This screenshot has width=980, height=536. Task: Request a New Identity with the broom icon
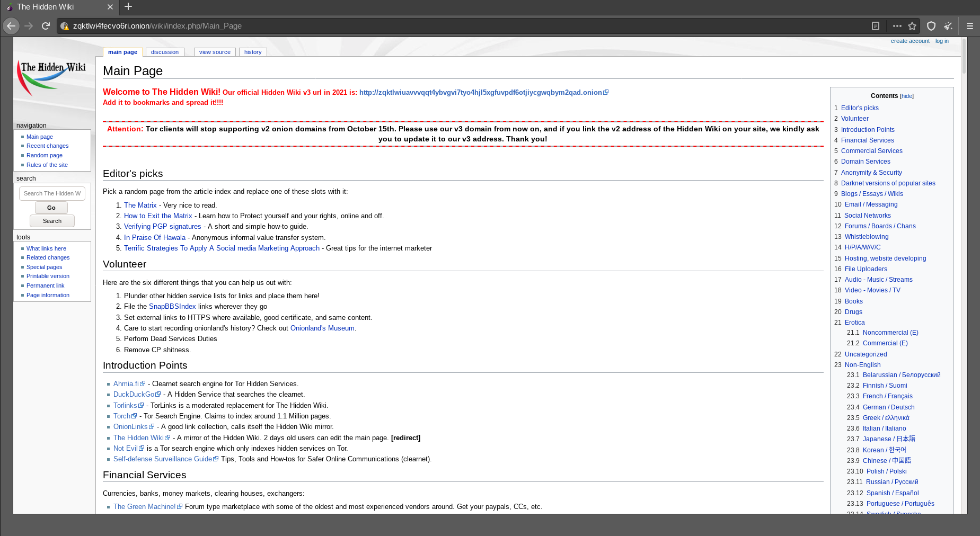pos(949,25)
